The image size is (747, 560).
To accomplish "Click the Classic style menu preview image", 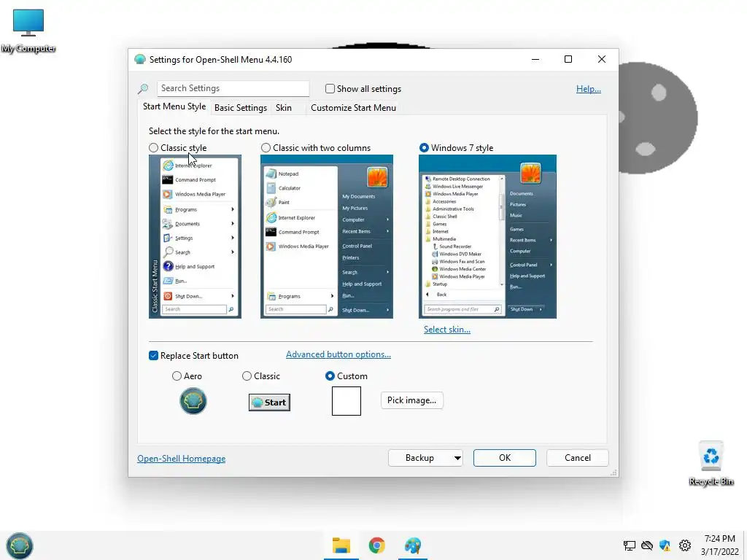I will pyautogui.click(x=195, y=237).
